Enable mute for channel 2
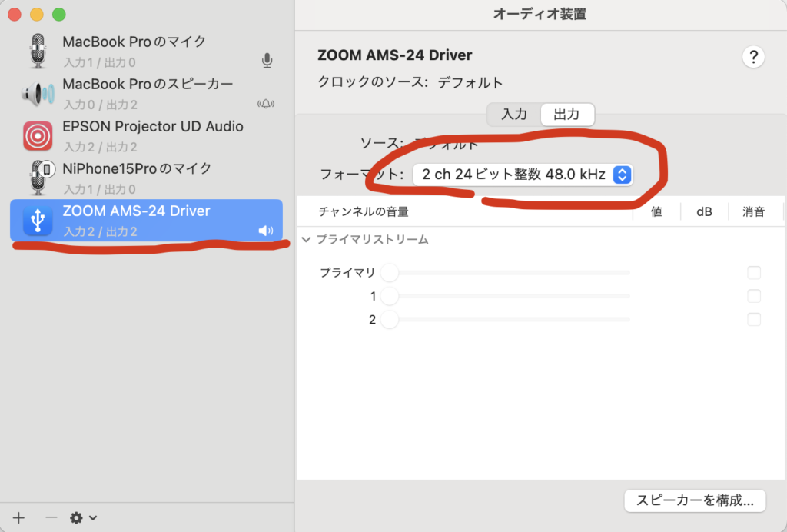787x532 pixels. tap(754, 319)
